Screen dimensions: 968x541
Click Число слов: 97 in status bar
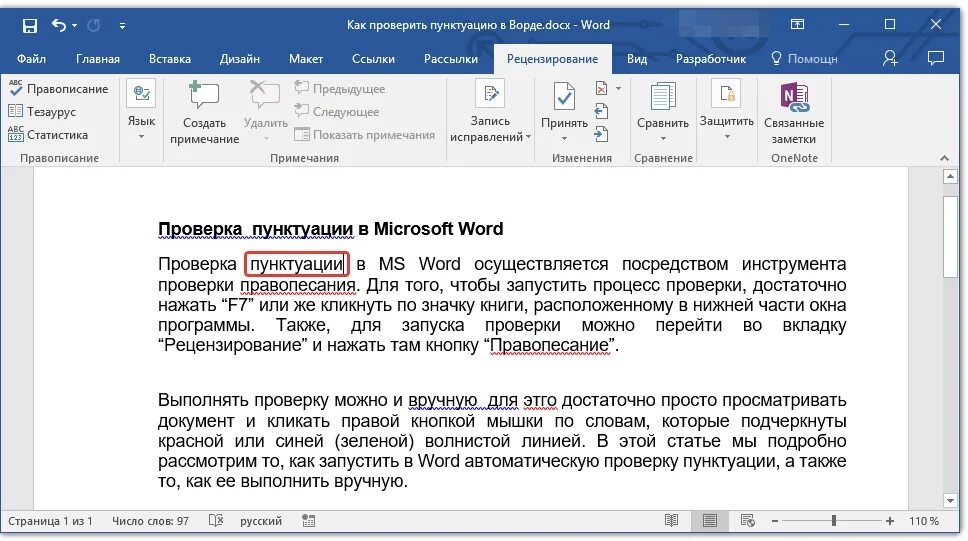[x=150, y=521]
